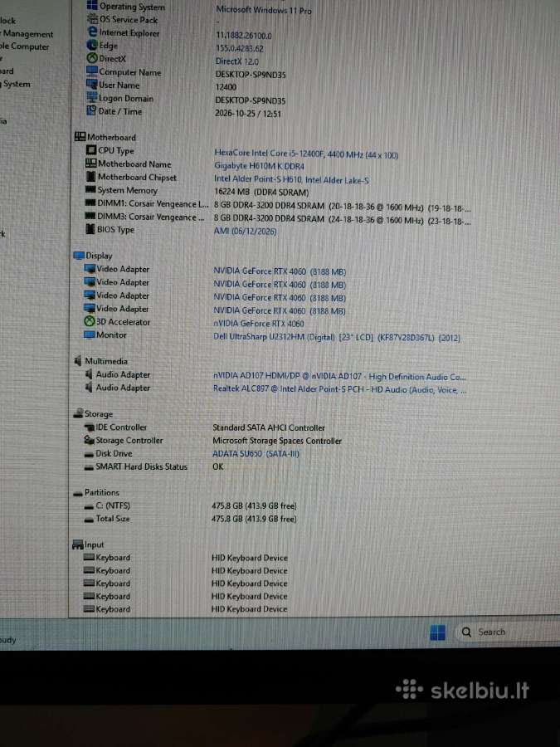Click the Logon Domain icon

pyautogui.click(x=92, y=98)
